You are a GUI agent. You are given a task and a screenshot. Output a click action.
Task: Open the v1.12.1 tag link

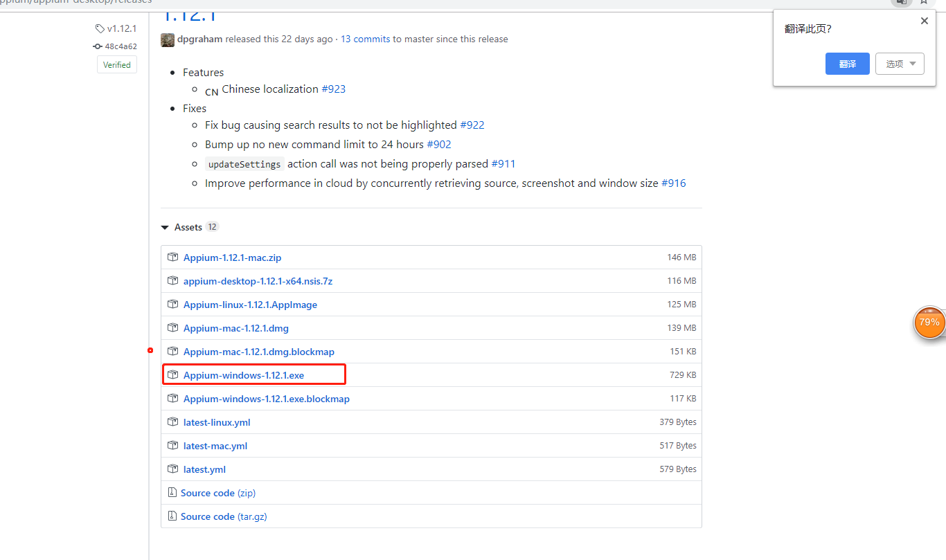pyautogui.click(x=122, y=28)
